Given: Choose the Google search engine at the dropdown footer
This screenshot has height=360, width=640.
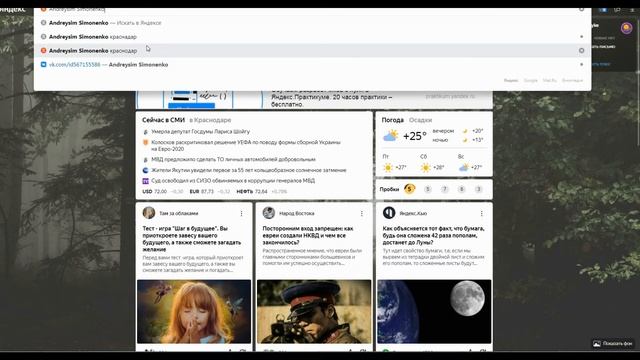Looking at the screenshot, I should 531,80.
